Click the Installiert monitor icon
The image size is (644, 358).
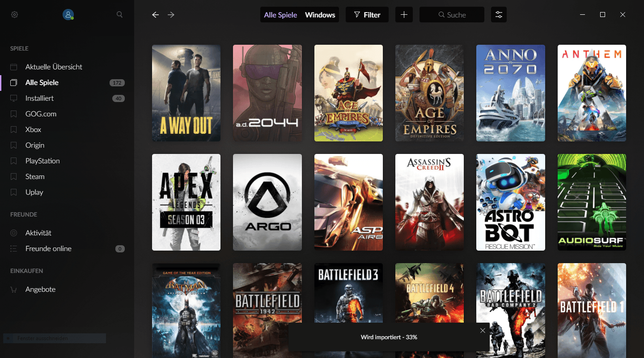point(14,98)
